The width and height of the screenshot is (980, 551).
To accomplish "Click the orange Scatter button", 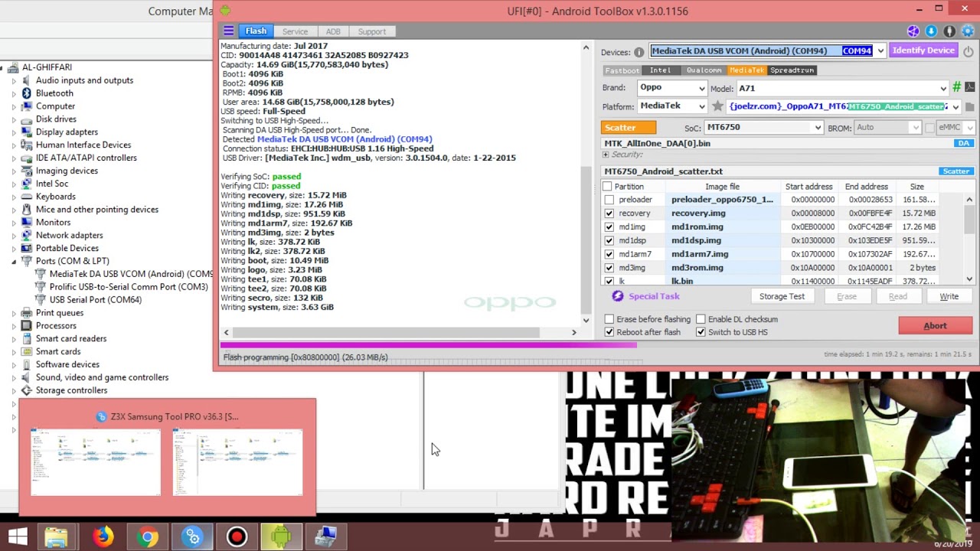I will (629, 128).
